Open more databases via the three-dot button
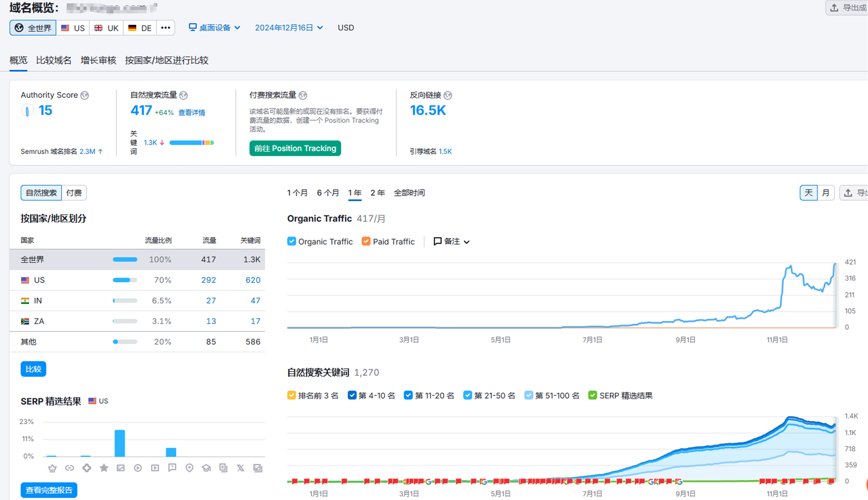868x500 pixels. (166, 28)
